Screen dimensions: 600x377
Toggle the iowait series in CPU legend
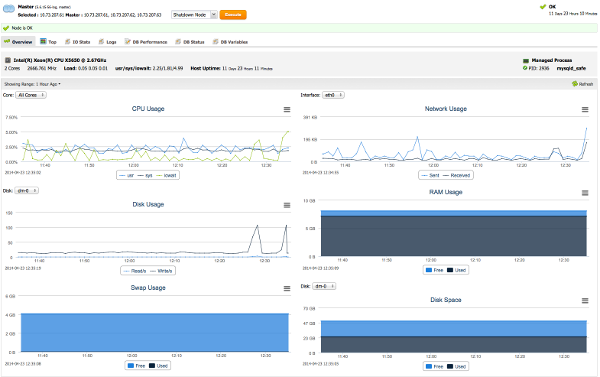(167, 175)
